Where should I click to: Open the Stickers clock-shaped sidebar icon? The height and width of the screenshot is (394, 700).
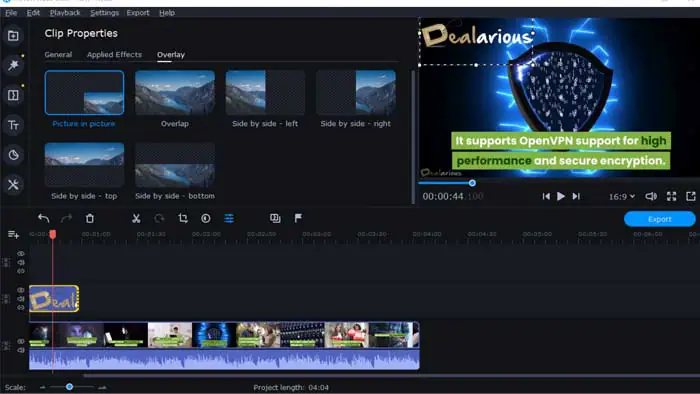pos(13,155)
